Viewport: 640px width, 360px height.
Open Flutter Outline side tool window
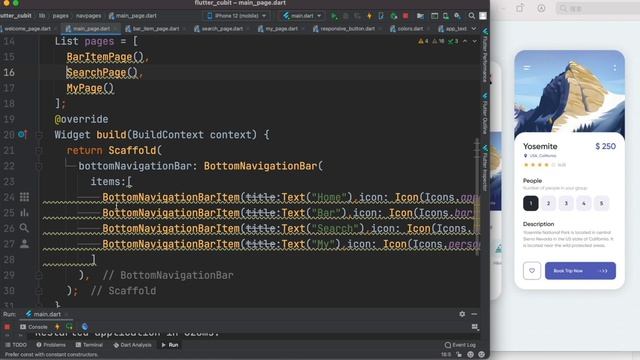(x=485, y=113)
